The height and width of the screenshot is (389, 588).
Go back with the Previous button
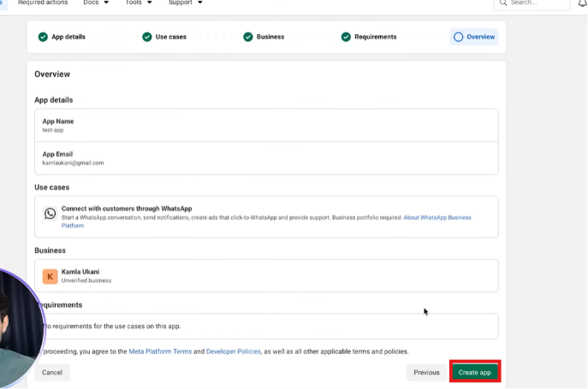pos(426,372)
